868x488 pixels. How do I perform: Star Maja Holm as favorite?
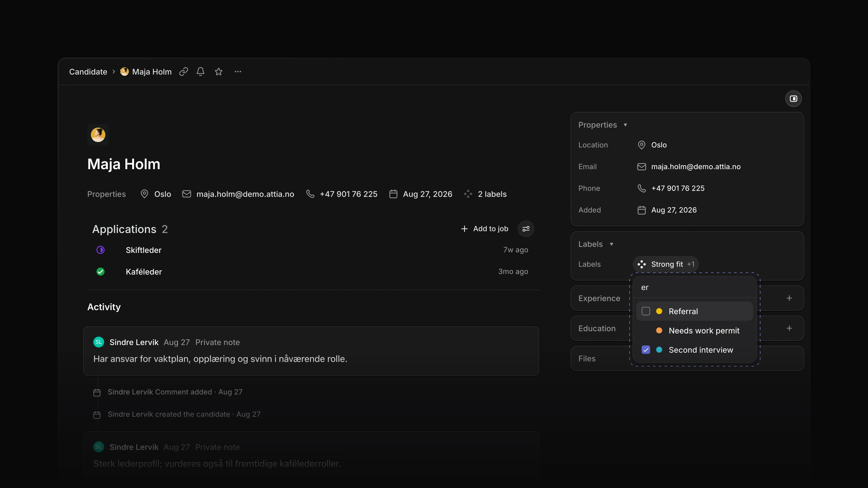click(x=219, y=72)
